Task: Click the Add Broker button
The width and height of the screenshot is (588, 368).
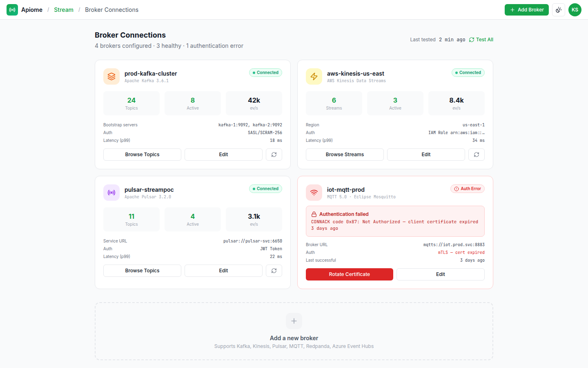Action: tap(527, 10)
